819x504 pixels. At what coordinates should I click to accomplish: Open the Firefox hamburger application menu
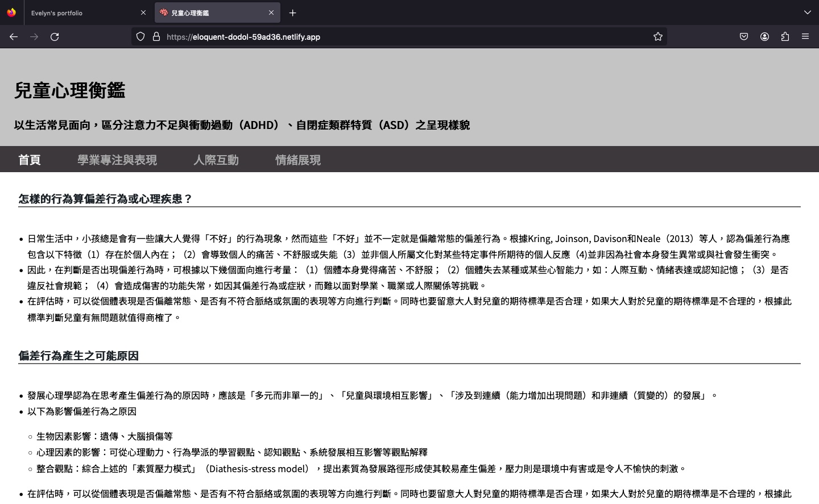coord(805,36)
